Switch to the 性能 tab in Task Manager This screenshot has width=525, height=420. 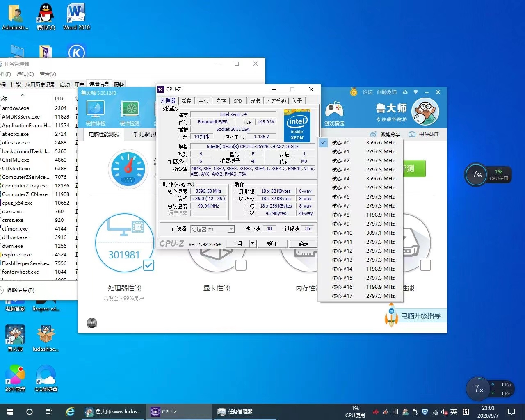(x=16, y=84)
